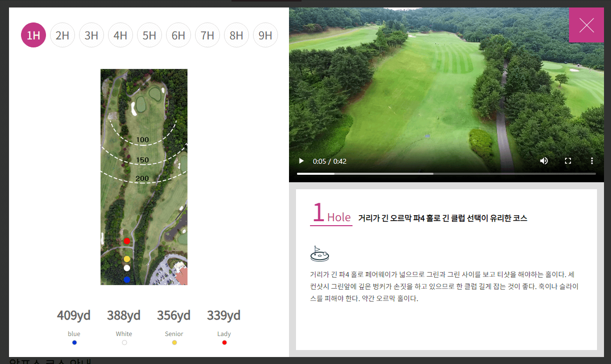Screen dimensions: 611x364
Task: Select the 5H hole button
Action: (x=149, y=35)
